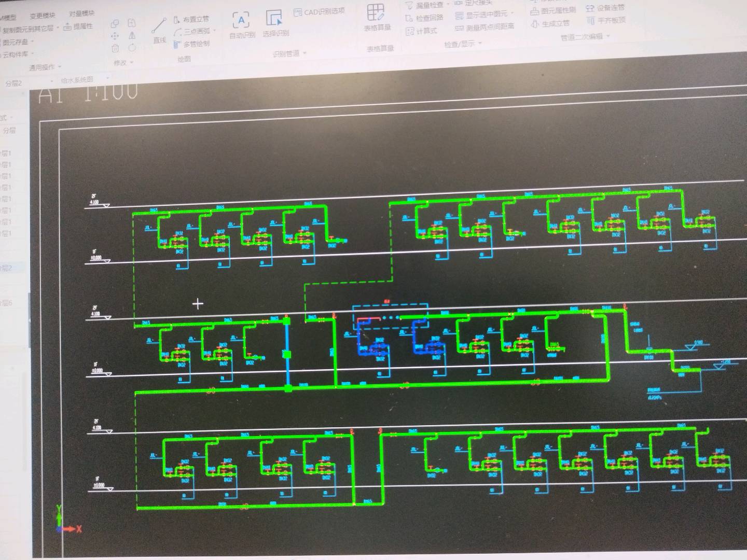Click the delete trash icon in 修改 group
The height and width of the screenshot is (560, 747).
click(x=115, y=48)
